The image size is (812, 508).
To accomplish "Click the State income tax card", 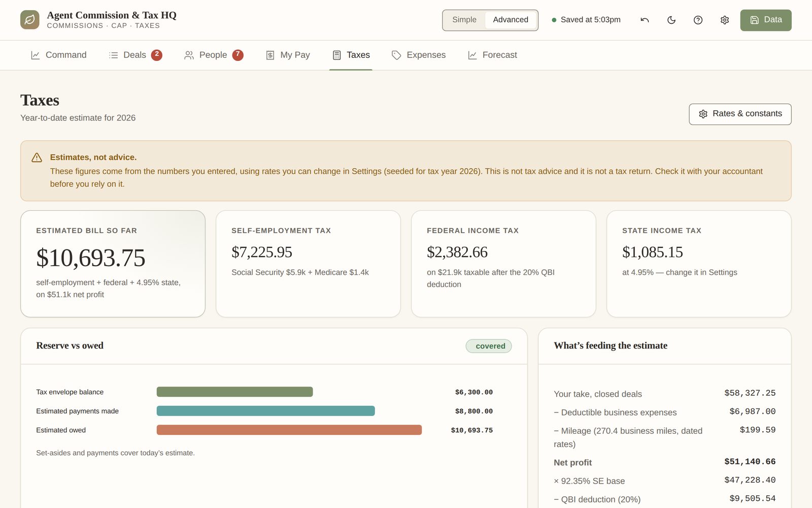I will tap(699, 264).
